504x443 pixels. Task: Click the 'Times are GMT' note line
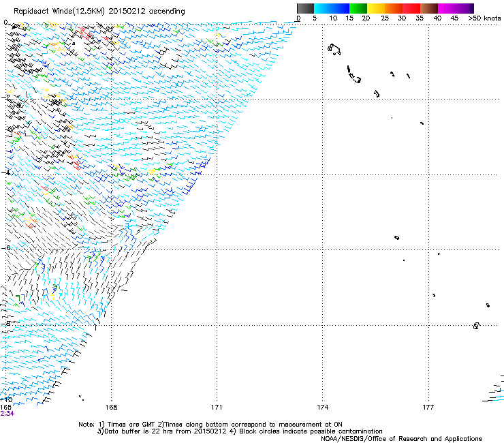click(x=131, y=425)
